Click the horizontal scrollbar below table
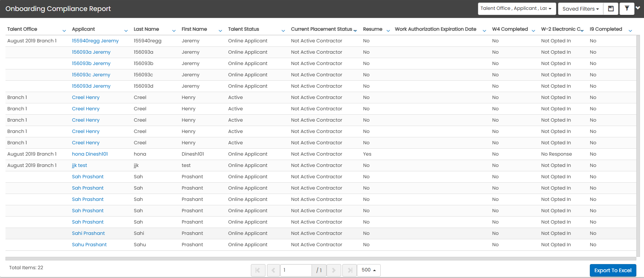Viewport: 644px width, 278px height. [321, 259]
